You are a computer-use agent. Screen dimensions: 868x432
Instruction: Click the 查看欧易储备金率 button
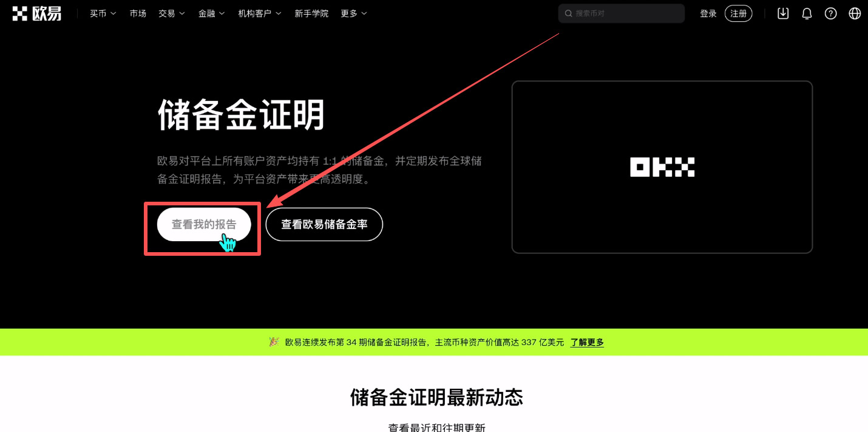(324, 224)
